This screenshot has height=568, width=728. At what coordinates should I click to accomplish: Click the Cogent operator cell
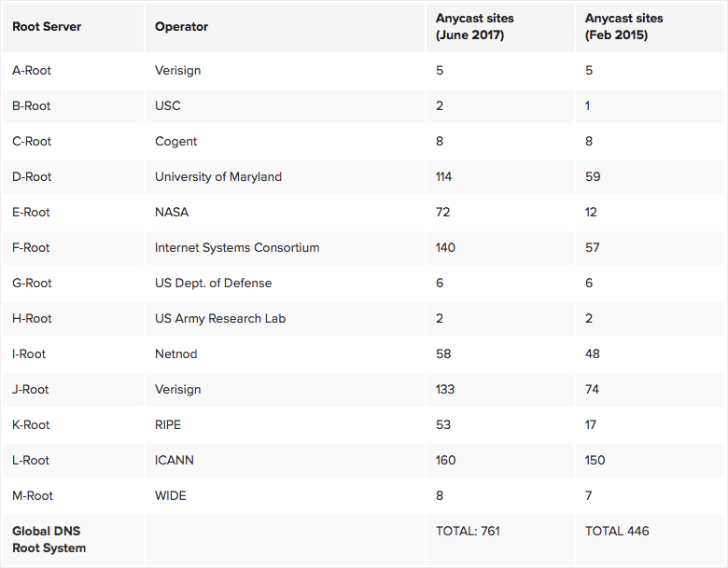(176, 141)
